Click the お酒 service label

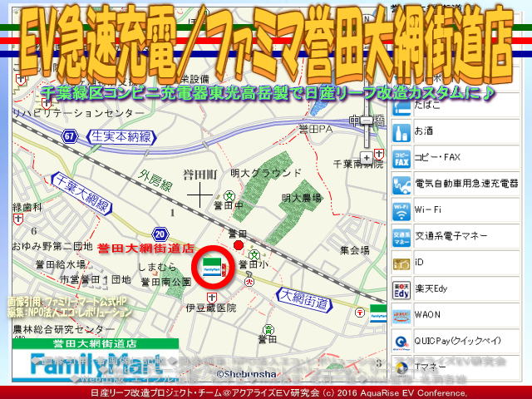coord(424,131)
